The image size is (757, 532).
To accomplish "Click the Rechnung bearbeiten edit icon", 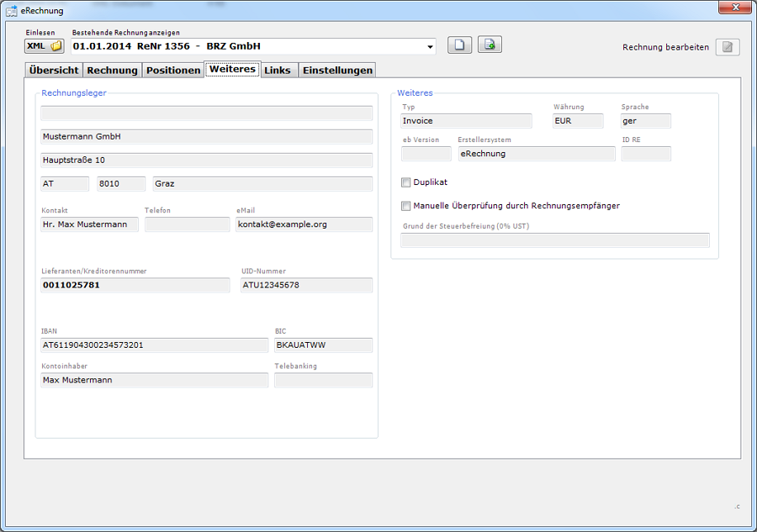I will (x=728, y=47).
